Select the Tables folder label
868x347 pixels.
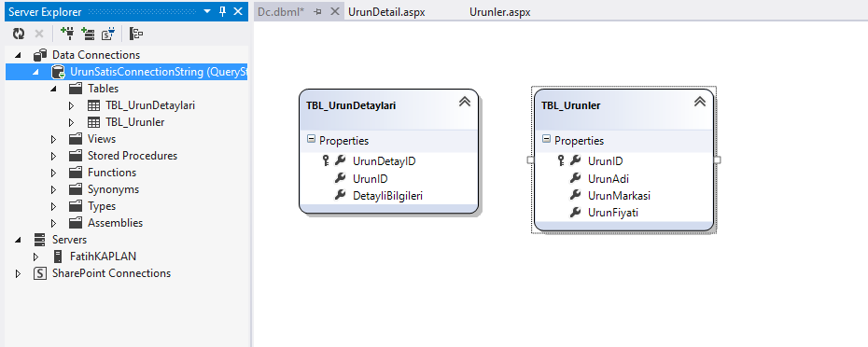click(103, 89)
